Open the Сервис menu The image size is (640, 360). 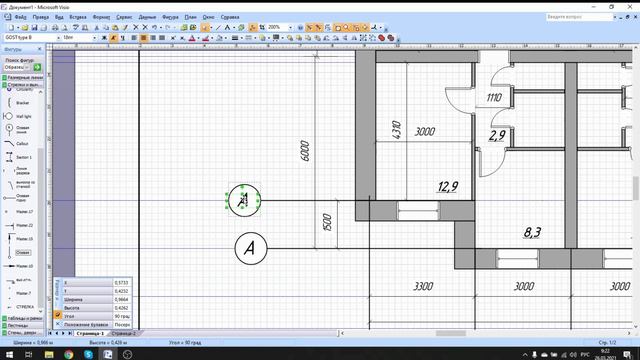(124, 17)
